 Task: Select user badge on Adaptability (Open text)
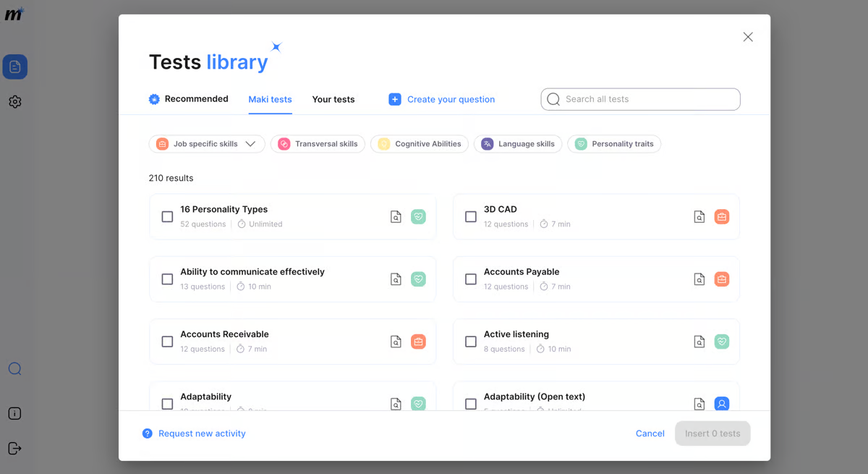(722, 404)
